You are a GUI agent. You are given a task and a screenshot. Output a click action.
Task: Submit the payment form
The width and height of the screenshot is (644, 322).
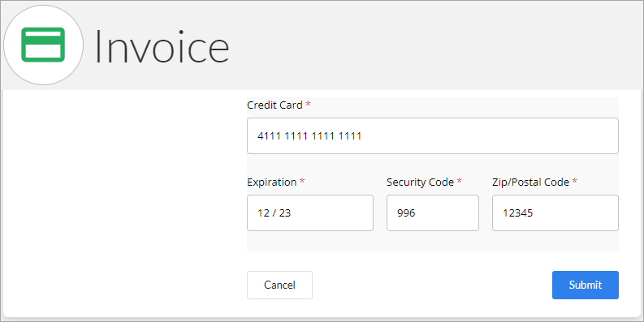click(x=586, y=285)
